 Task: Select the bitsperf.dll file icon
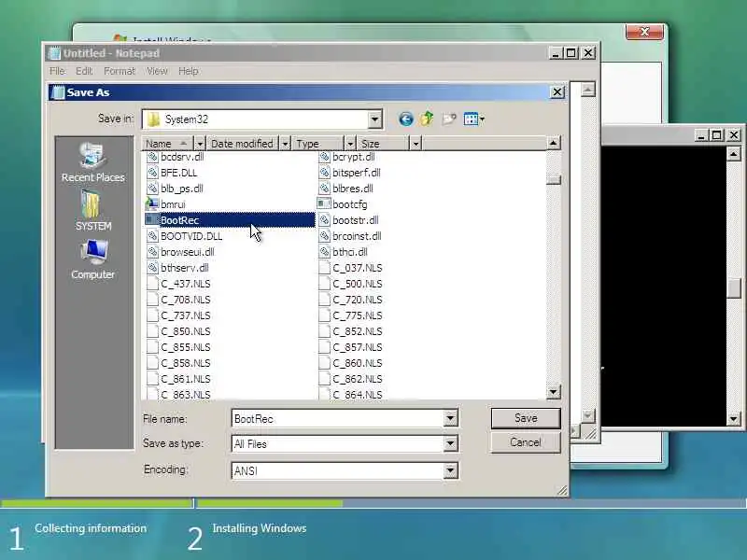pos(324,173)
